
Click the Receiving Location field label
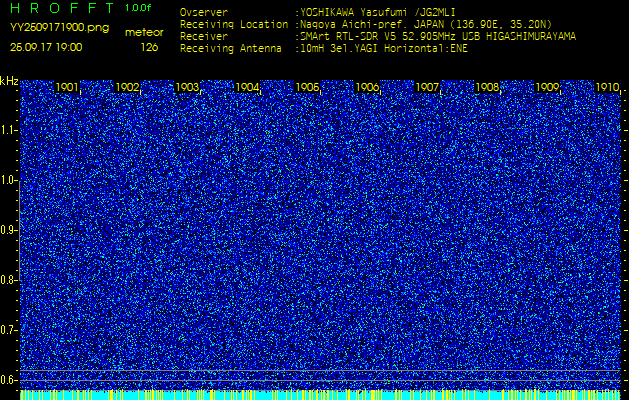(234, 24)
